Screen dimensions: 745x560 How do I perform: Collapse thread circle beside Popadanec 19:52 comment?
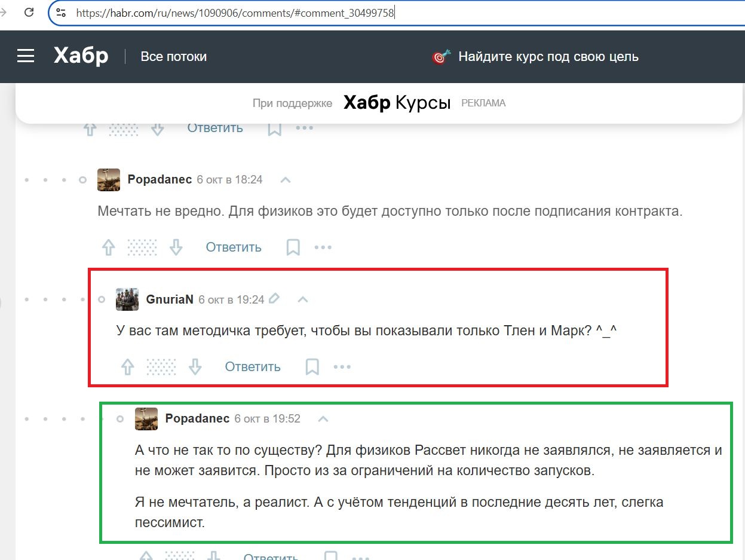click(120, 419)
